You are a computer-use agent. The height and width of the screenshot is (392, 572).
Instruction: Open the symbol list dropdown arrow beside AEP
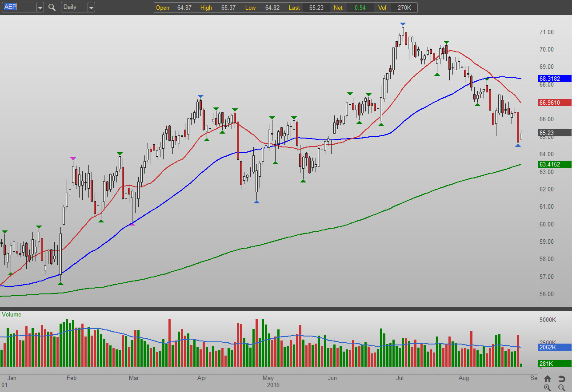[40, 8]
